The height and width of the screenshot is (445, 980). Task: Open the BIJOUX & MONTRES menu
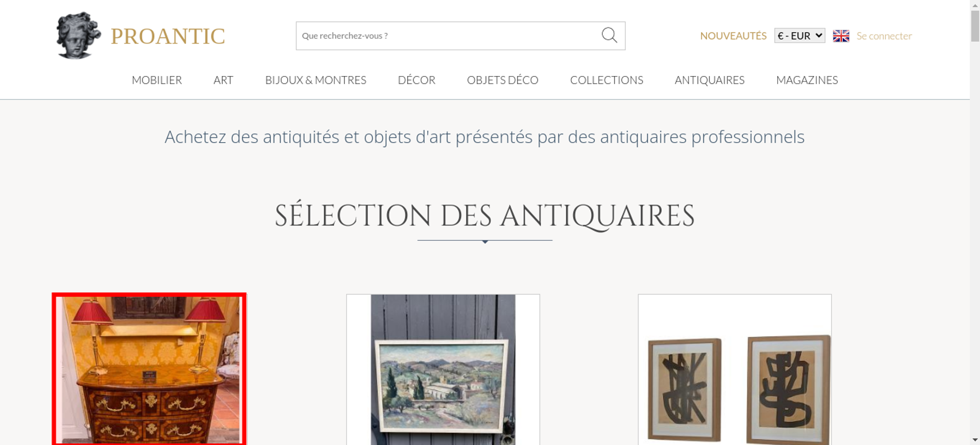pyautogui.click(x=316, y=80)
